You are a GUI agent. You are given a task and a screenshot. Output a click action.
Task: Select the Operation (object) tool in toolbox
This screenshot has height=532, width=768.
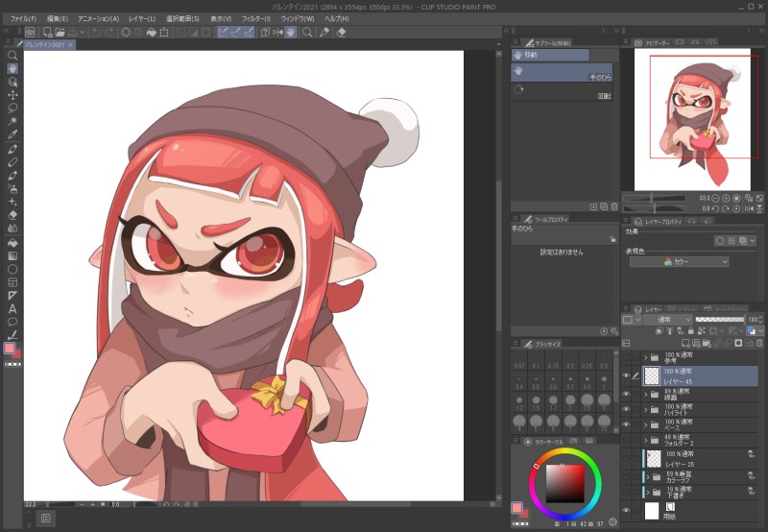12,82
